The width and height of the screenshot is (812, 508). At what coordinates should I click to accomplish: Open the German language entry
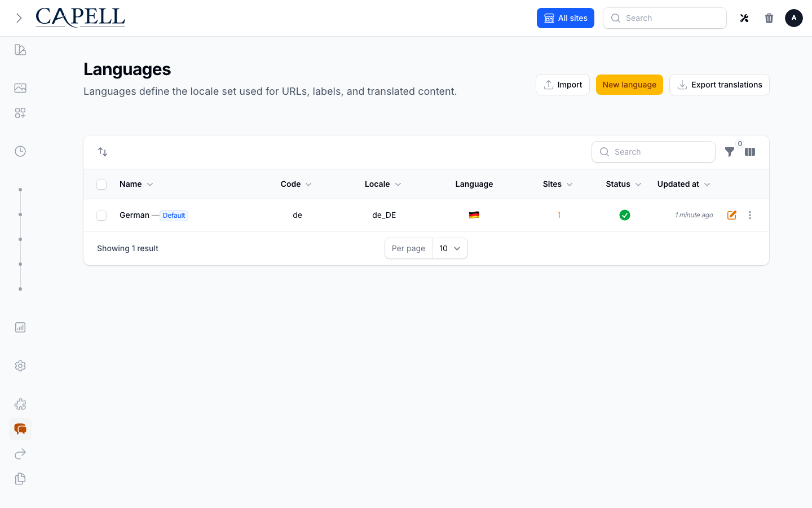tap(134, 215)
